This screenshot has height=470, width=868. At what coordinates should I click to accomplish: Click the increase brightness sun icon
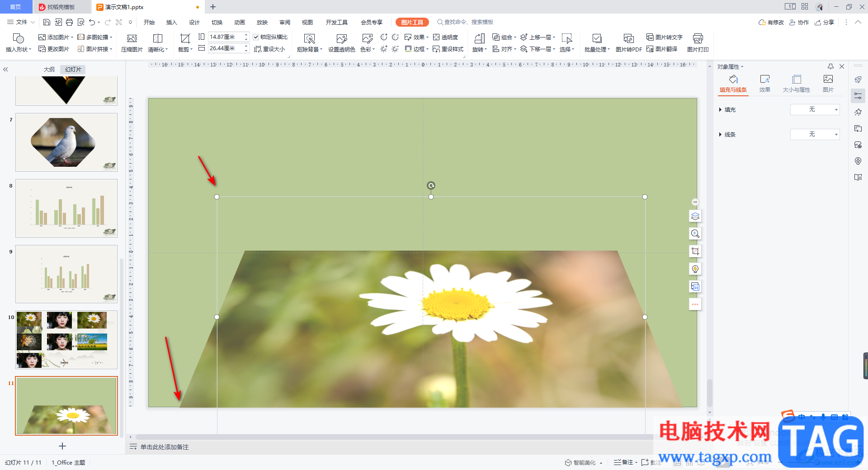pyautogui.click(x=384, y=49)
